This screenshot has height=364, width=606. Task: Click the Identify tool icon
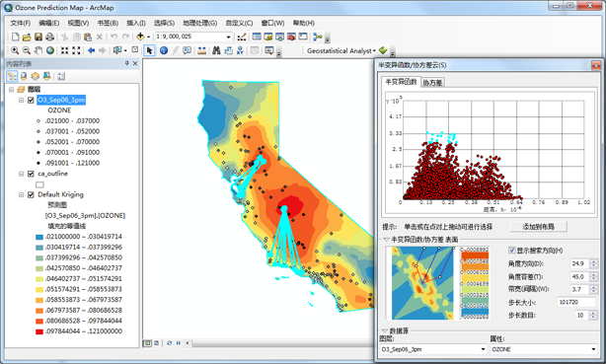coord(164,50)
